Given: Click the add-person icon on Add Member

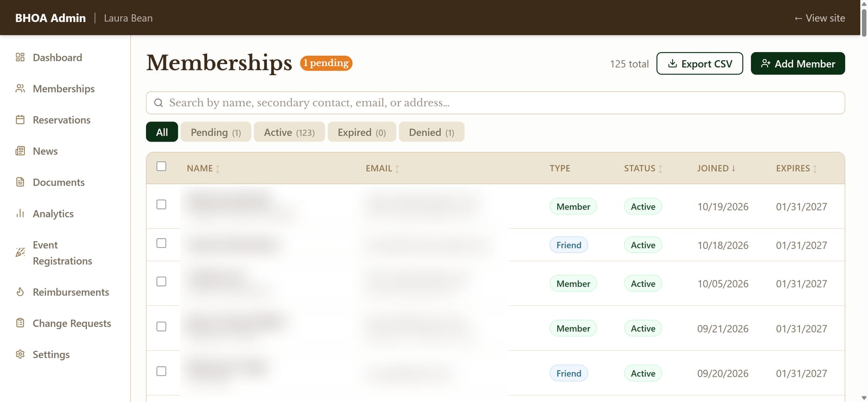Looking at the screenshot, I should (765, 63).
